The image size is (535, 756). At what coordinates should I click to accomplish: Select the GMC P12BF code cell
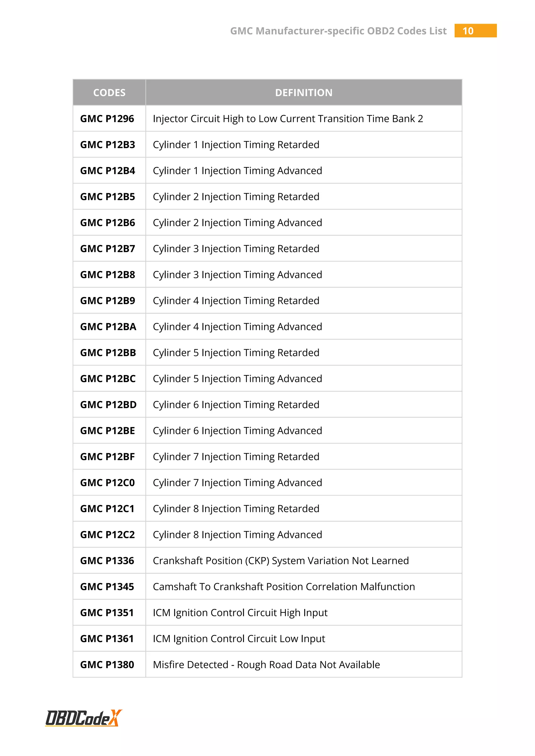pyautogui.click(x=109, y=457)
